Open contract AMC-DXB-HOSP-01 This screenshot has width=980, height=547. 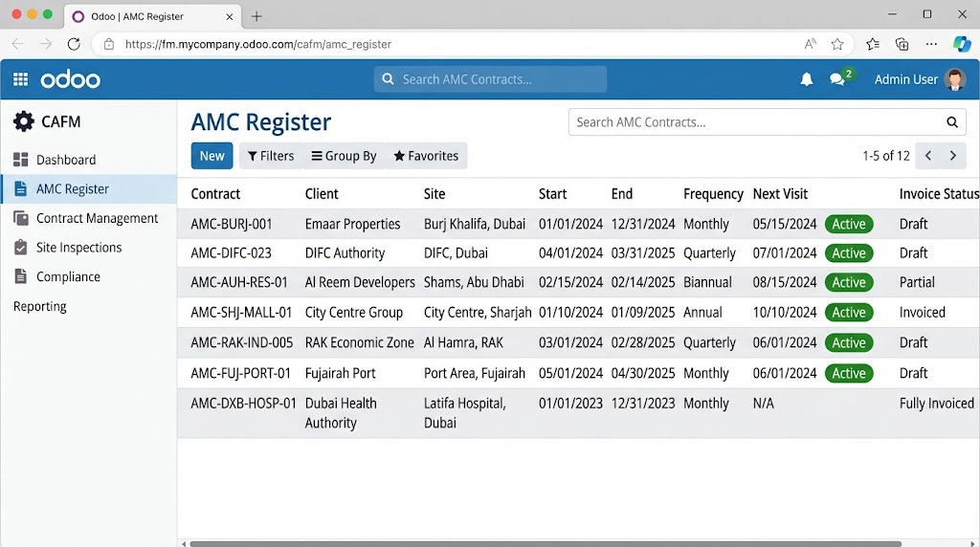(243, 404)
